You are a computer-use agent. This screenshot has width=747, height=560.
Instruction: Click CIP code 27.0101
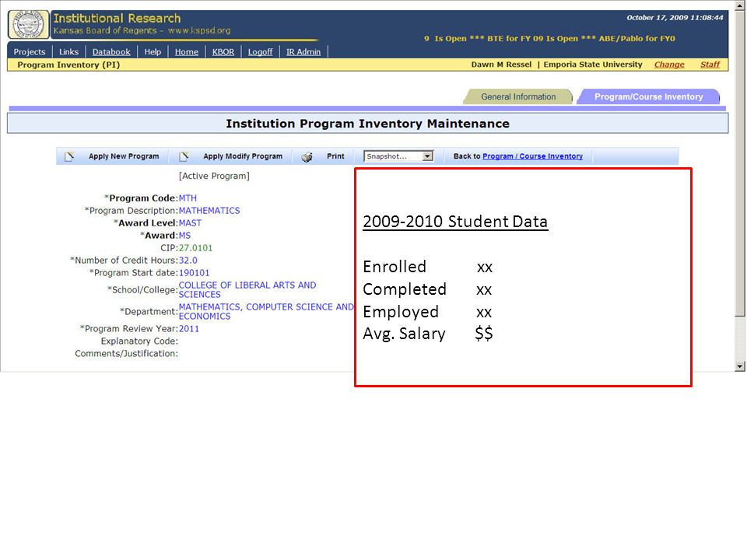(195, 247)
